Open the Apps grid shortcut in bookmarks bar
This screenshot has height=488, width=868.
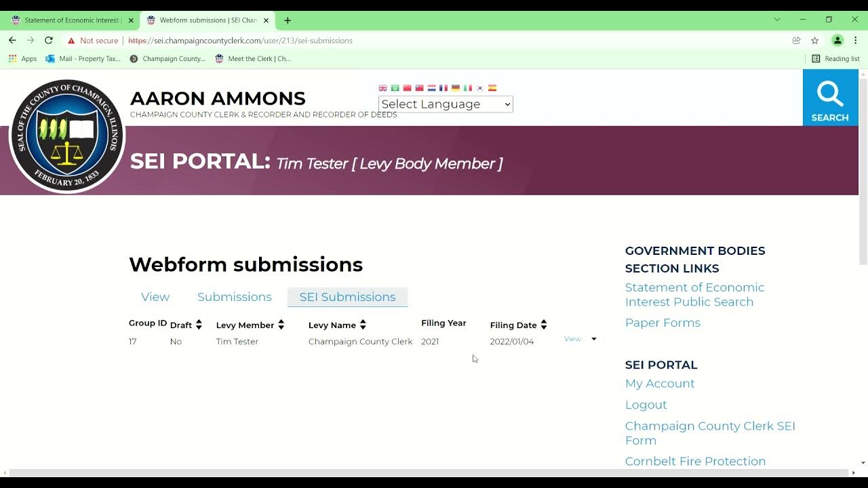tap(23, 59)
